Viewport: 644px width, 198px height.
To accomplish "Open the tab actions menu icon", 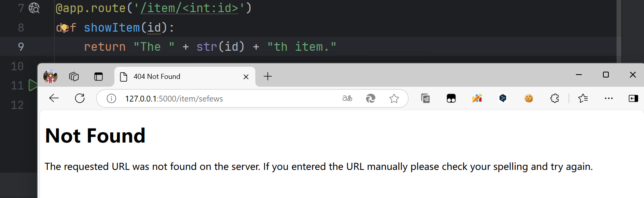I will (x=99, y=77).
